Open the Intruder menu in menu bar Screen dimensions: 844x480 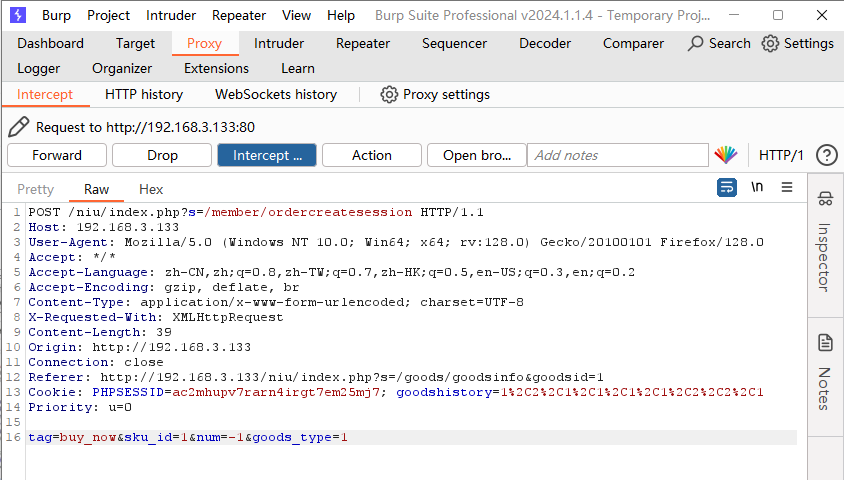(171, 15)
